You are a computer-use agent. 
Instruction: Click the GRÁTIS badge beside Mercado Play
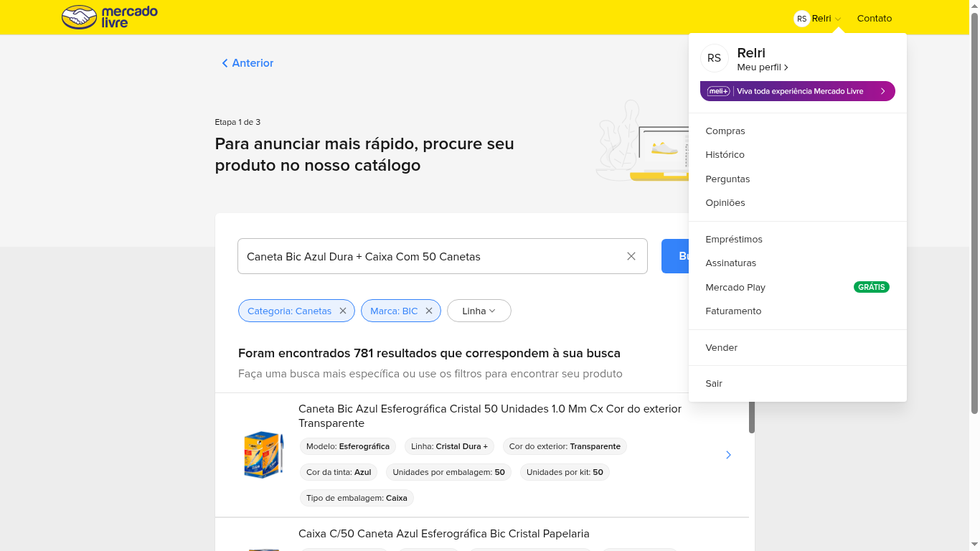coord(871,287)
